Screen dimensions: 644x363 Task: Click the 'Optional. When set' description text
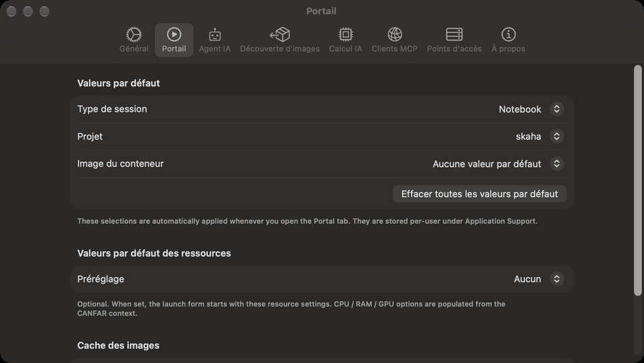(291, 308)
